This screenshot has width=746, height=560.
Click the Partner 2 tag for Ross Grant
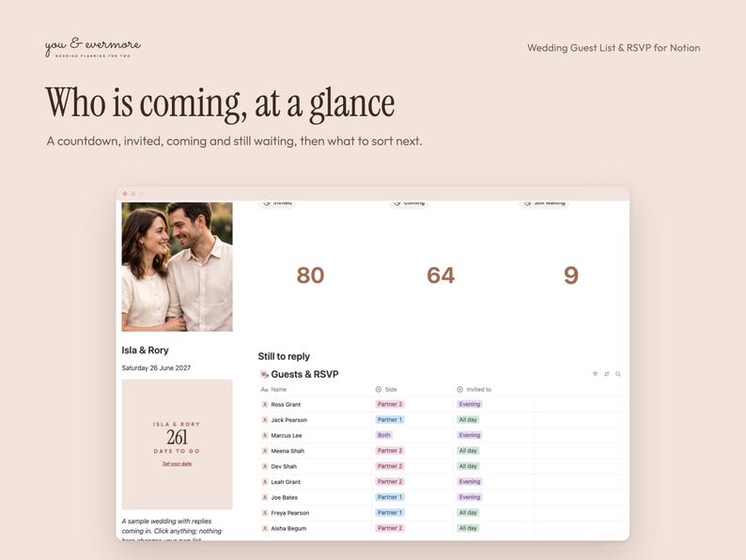pos(390,404)
